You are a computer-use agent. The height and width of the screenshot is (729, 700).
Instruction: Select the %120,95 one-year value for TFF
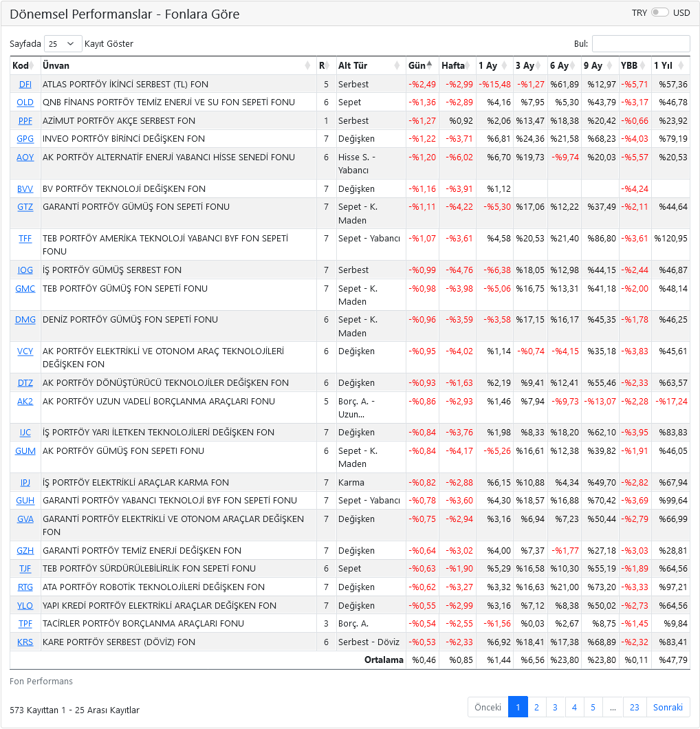[670, 239]
